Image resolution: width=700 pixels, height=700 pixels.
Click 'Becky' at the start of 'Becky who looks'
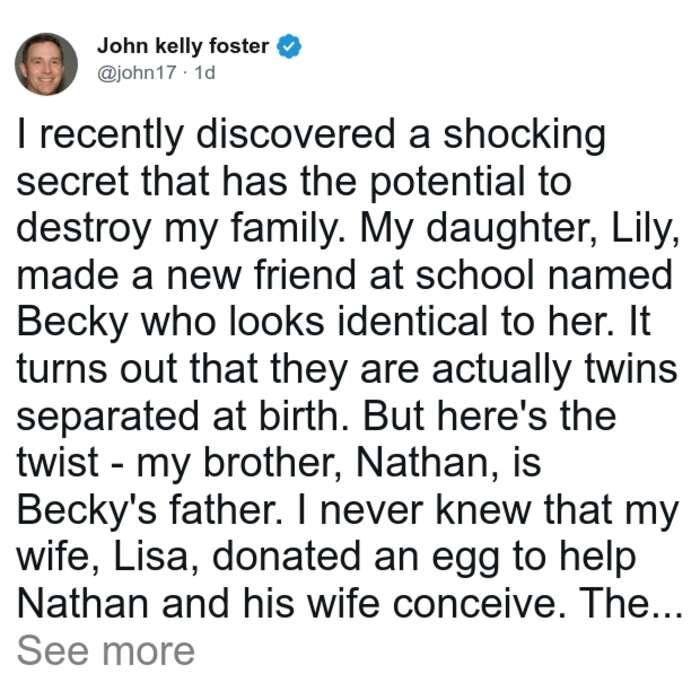coord(73,323)
